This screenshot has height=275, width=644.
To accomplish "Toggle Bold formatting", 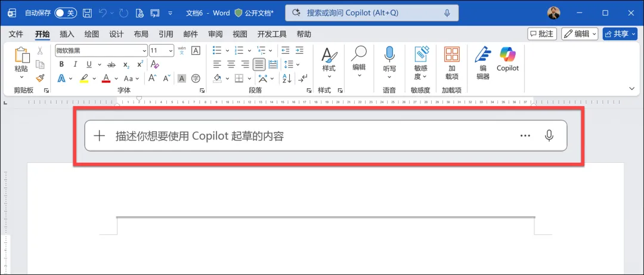I will 61,64.
